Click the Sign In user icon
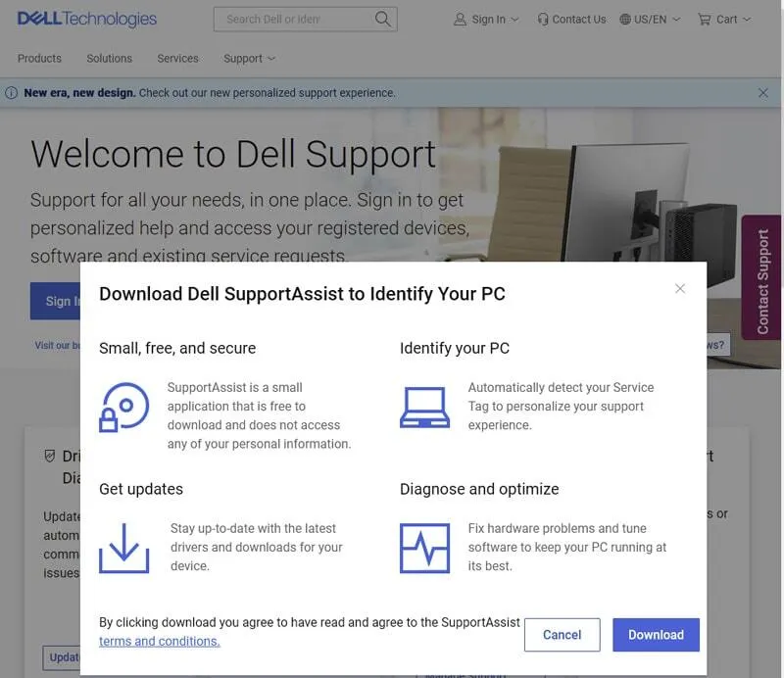The height and width of the screenshot is (678, 784). pyautogui.click(x=460, y=19)
